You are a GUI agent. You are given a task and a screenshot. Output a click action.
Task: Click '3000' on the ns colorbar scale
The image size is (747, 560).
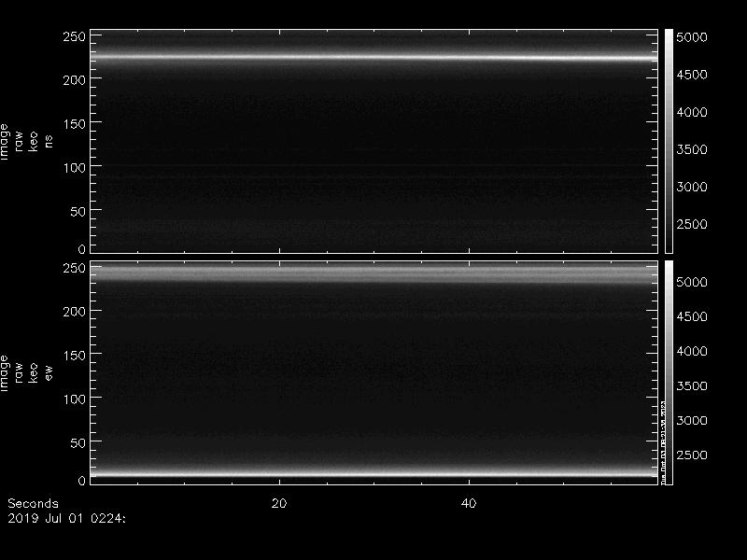[692, 187]
